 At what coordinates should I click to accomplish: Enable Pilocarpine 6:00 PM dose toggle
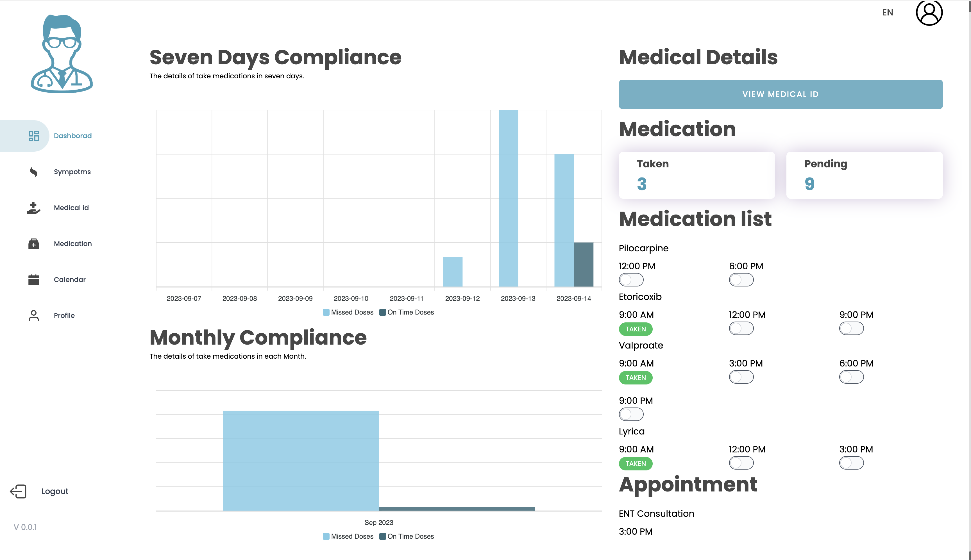(741, 280)
